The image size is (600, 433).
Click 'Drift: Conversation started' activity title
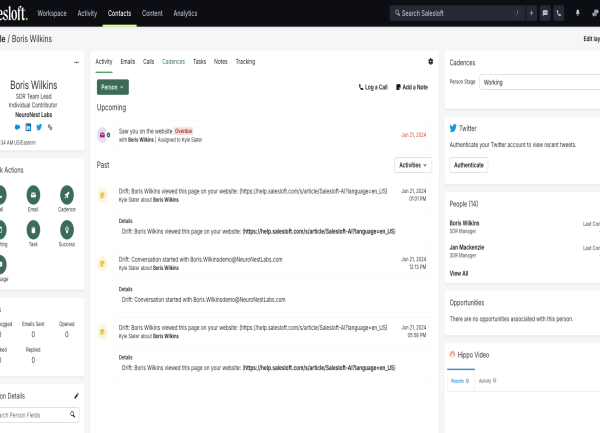201,259
